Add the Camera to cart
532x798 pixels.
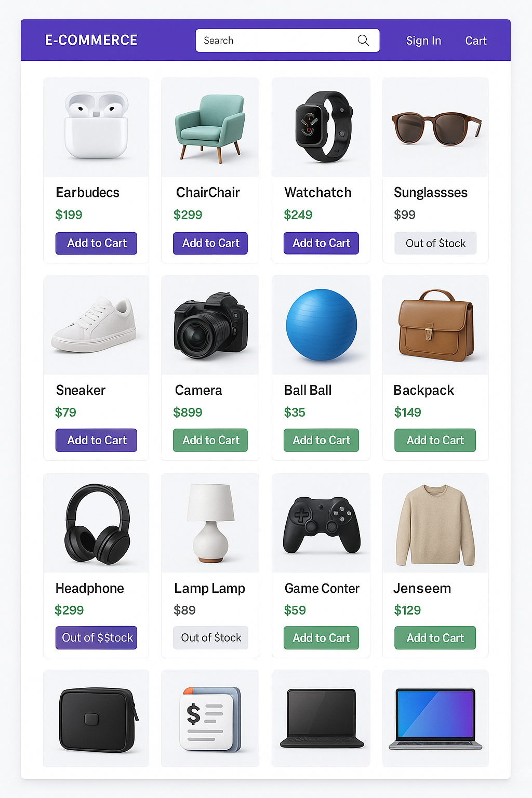point(210,440)
